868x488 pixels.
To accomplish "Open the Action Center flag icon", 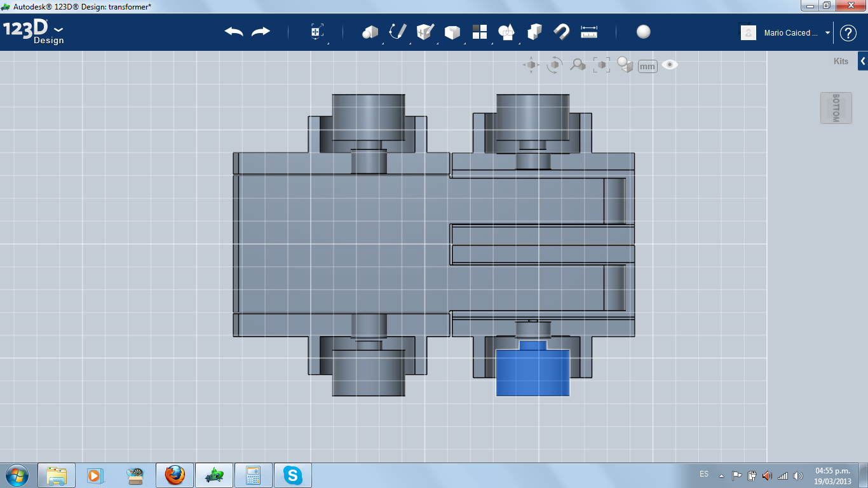I will 737,475.
